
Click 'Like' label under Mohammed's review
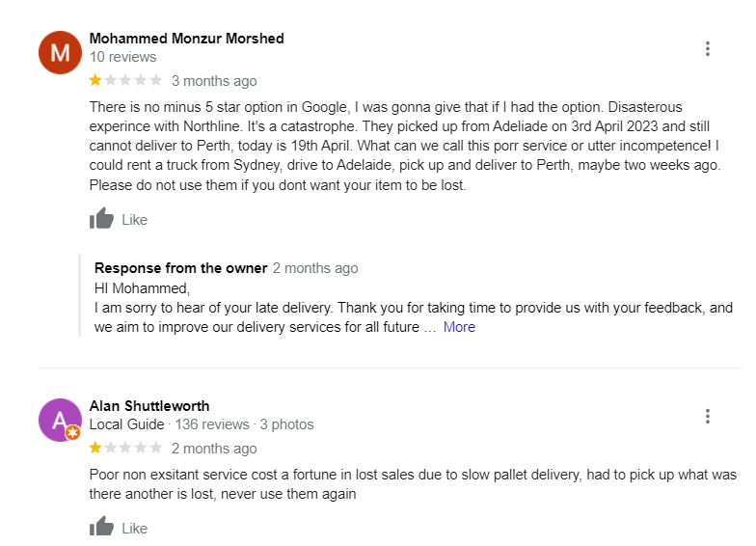(x=135, y=220)
